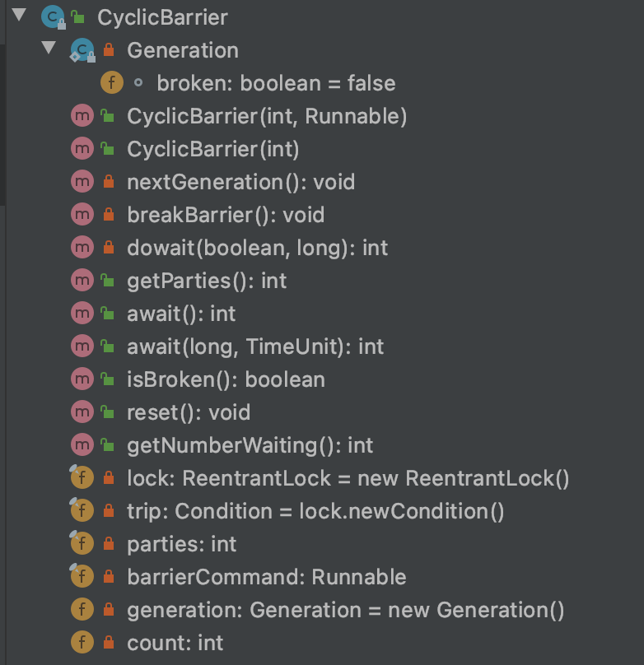
Task: Select the generation: Generation field
Action: click(x=272, y=609)
